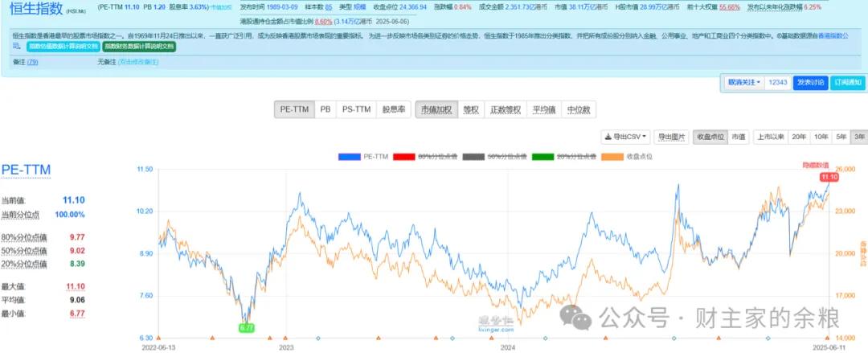Image resolution: width=868 pixels, height=353 pixels.
Task: Select the PE-TTM metric tab
Action: (x=294, y=109)
